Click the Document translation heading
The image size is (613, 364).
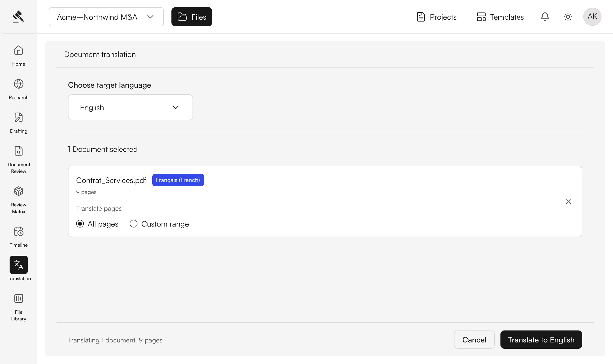[x=100, y=54]
